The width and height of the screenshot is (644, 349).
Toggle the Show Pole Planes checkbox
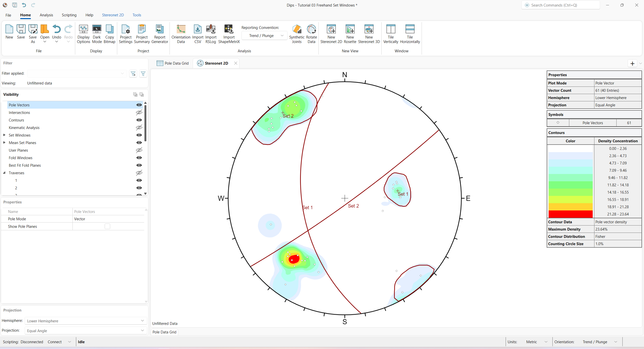pyautogui.click(x=107, y=226)
